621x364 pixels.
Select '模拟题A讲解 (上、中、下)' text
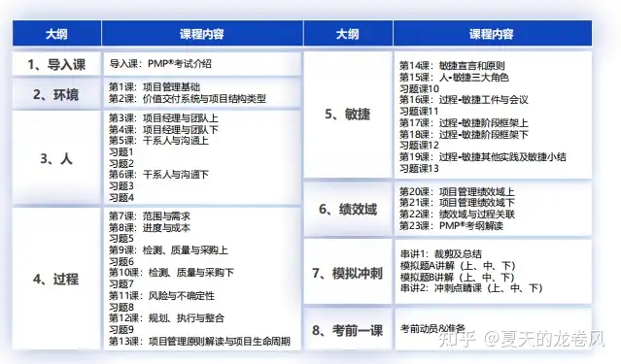click(458, 266)
